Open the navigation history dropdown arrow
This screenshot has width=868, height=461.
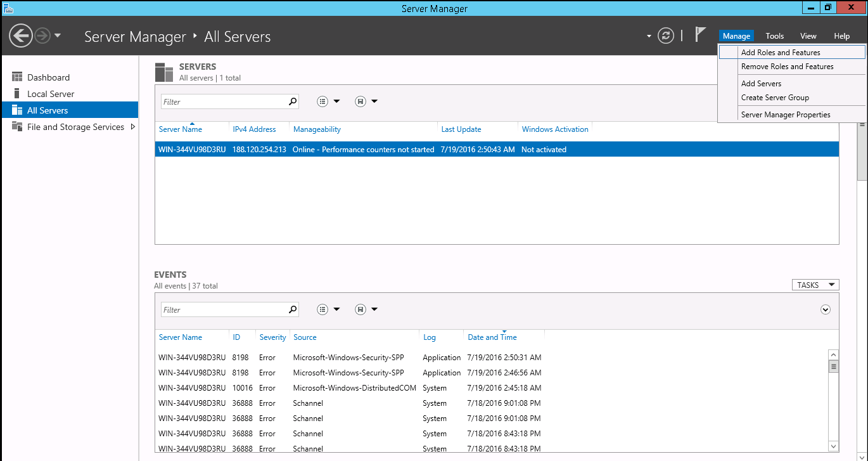coord(58,36)
